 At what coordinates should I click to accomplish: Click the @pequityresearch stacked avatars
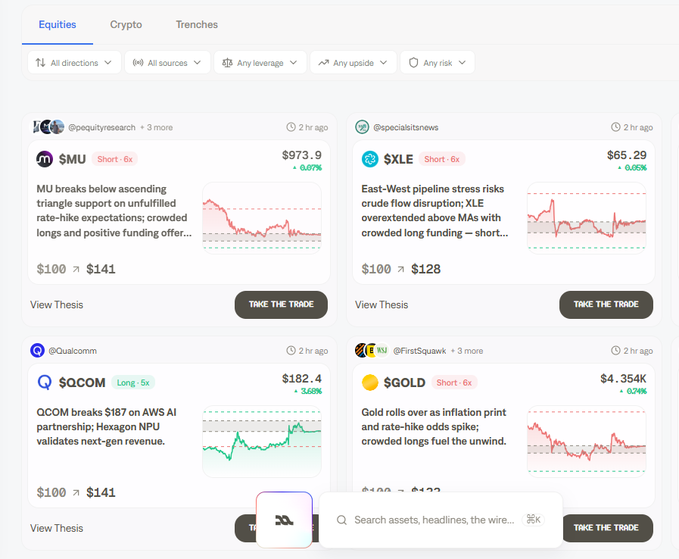(x=48, y=127)
